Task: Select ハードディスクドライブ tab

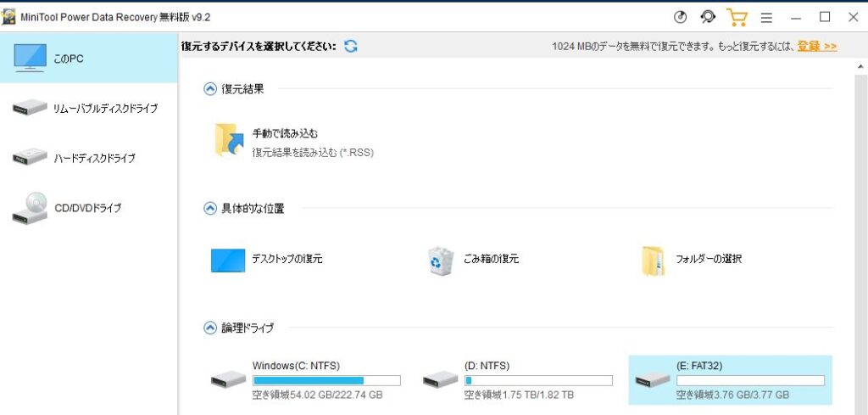Action: tap(88, 159)
